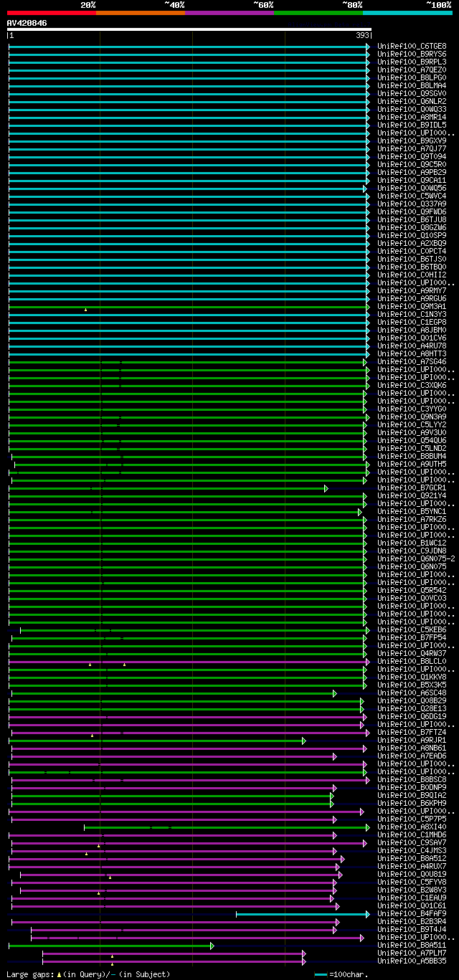Open the UniRef100_A7SG46 entry
This screenshot has height=980, width=459.
tap(412, 361)
